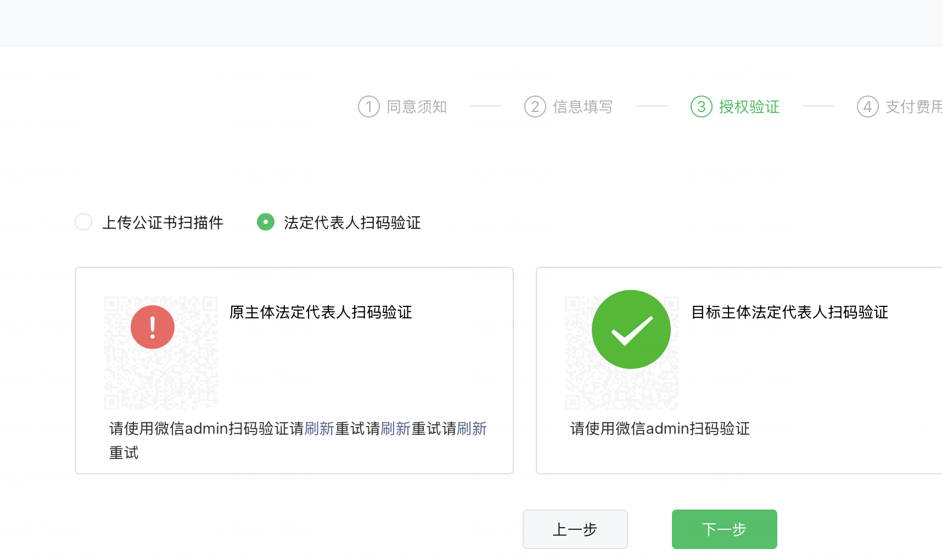Click the second 刷新 link
The height and width of the screenshot is (560, 942).
click(x=396, y=428)
